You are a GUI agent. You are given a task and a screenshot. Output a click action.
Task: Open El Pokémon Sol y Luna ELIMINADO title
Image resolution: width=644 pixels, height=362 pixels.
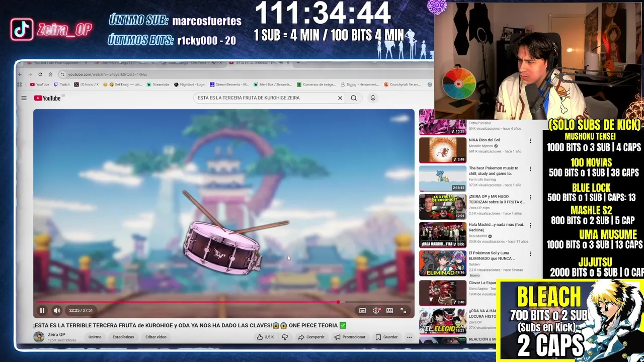(492, 255)
